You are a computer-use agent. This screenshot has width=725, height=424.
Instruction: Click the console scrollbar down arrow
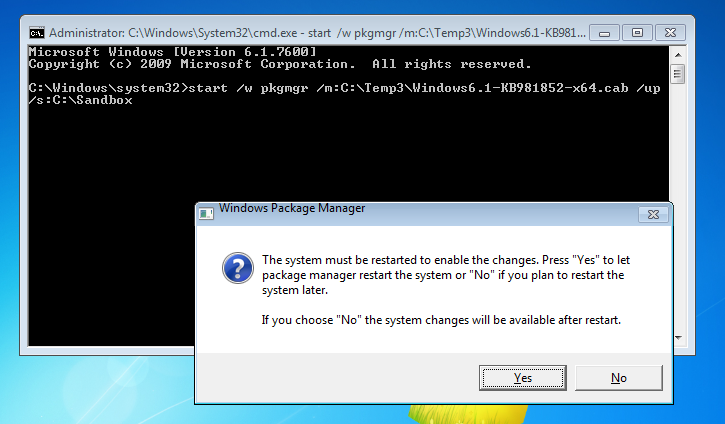678,338
